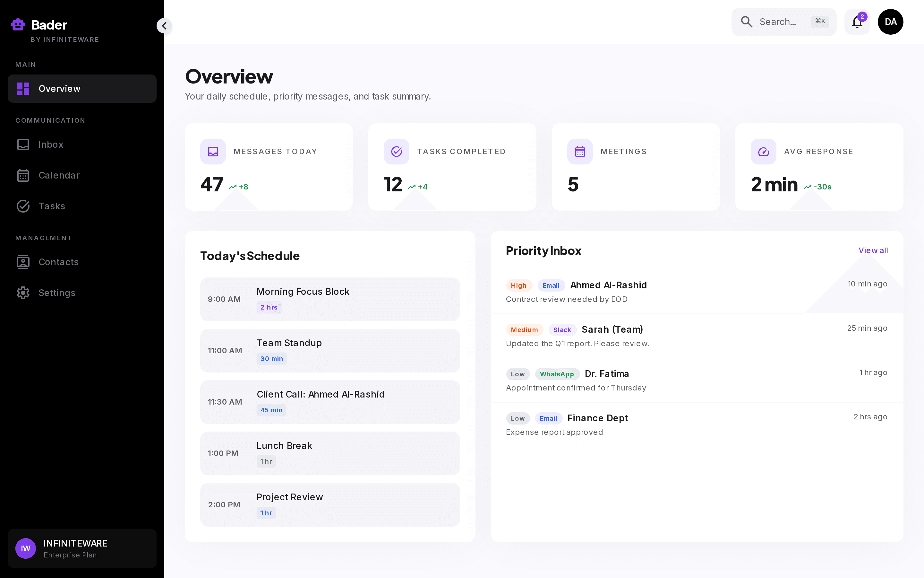924x578 pixels.
Task: Click the +4 trend arrow on tasks
Action: [x=412, y=187]
